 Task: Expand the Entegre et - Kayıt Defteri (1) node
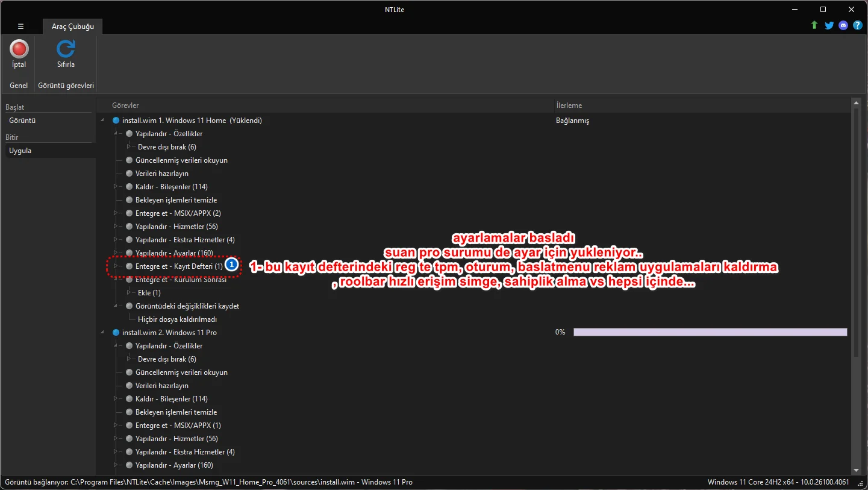(116, 266)
